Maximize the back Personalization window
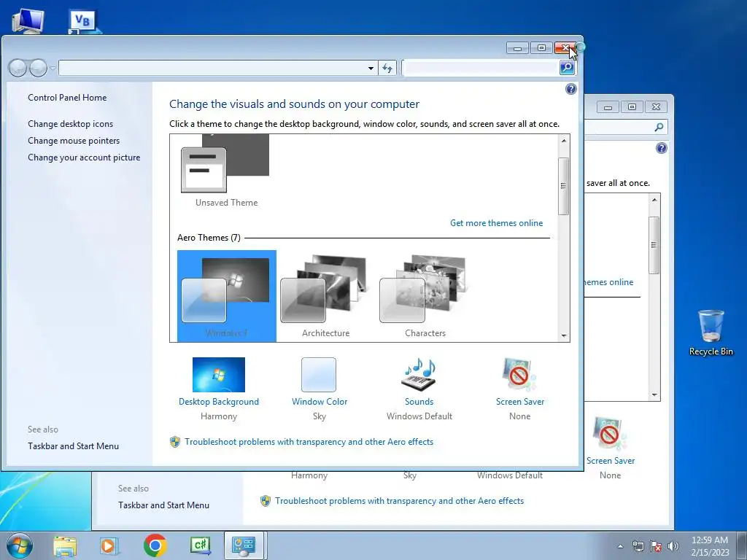This screenshot has height=560, width=747. click(632, 106)
